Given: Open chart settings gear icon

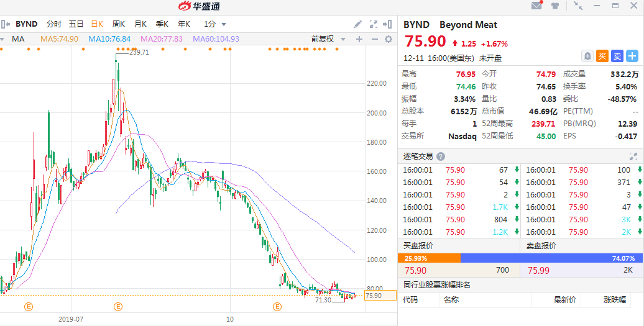Looking at the screenshot, I should pos(388,39).
